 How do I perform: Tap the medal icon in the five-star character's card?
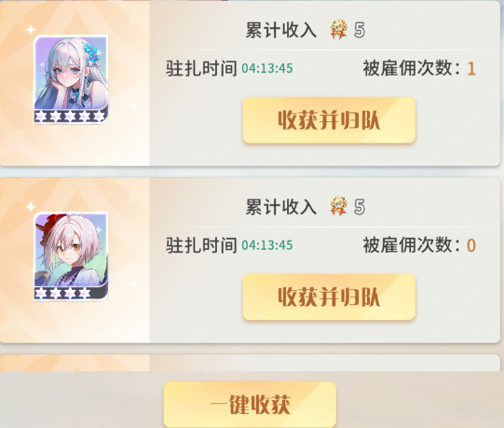[x=339, y=30]
